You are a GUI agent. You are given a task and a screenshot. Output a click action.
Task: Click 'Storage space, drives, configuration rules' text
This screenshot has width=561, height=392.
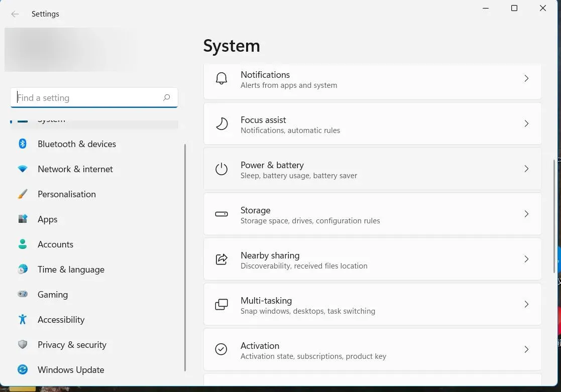coord(310,221)
